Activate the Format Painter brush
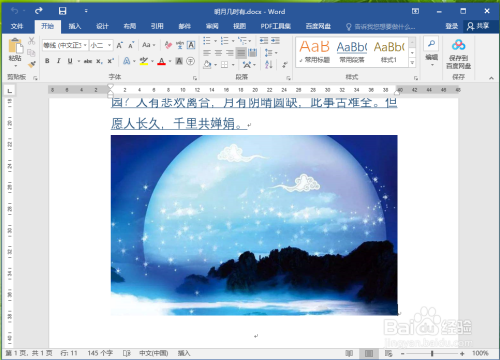Screen dimensions: 500x360 32,64
